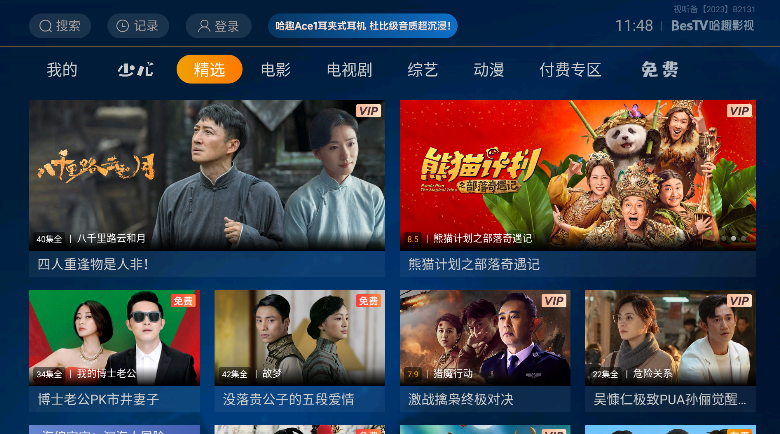Click VIP badge on 危险关系 poster

(739, 301)
